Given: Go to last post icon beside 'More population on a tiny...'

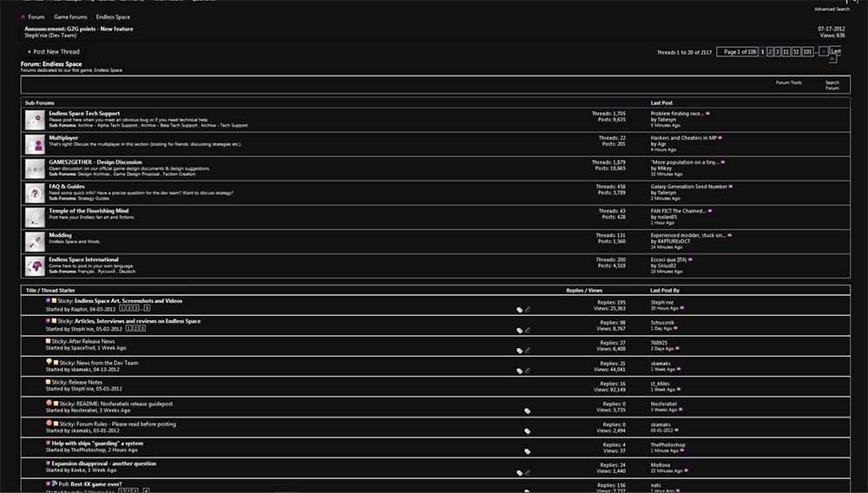Looking at the screenshot, I should click(722, 162).
